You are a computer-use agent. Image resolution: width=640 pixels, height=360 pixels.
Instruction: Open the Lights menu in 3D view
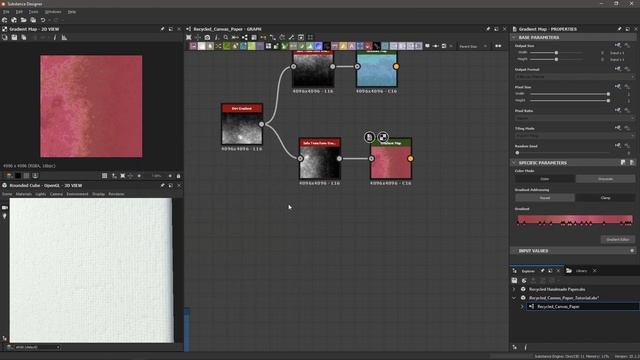click(x=40, y=194)
